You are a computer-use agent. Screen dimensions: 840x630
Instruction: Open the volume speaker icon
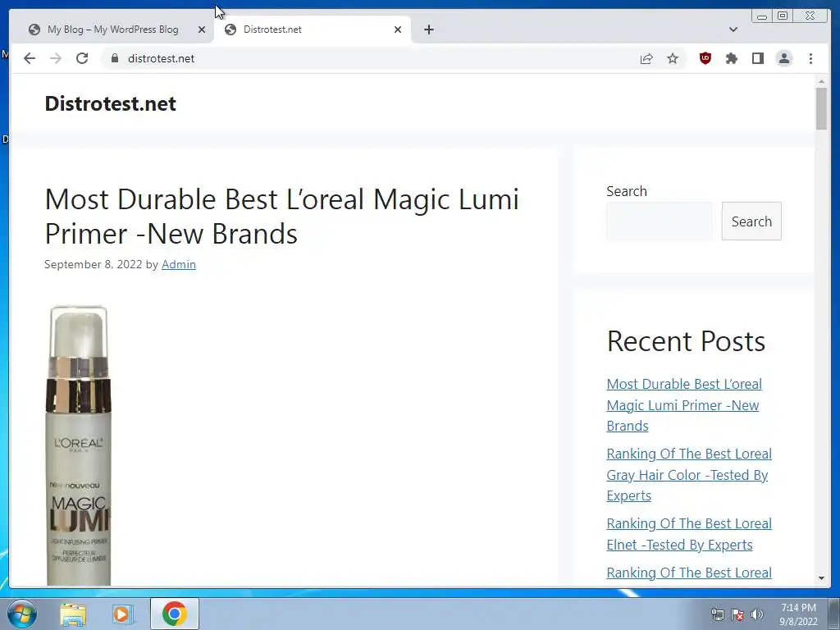[x=756, y=614]
